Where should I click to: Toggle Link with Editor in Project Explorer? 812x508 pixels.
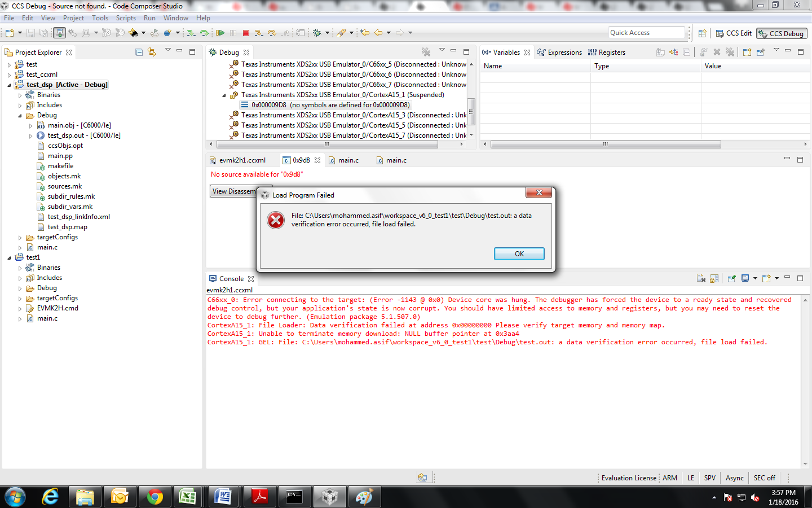[x=152, y=52]
